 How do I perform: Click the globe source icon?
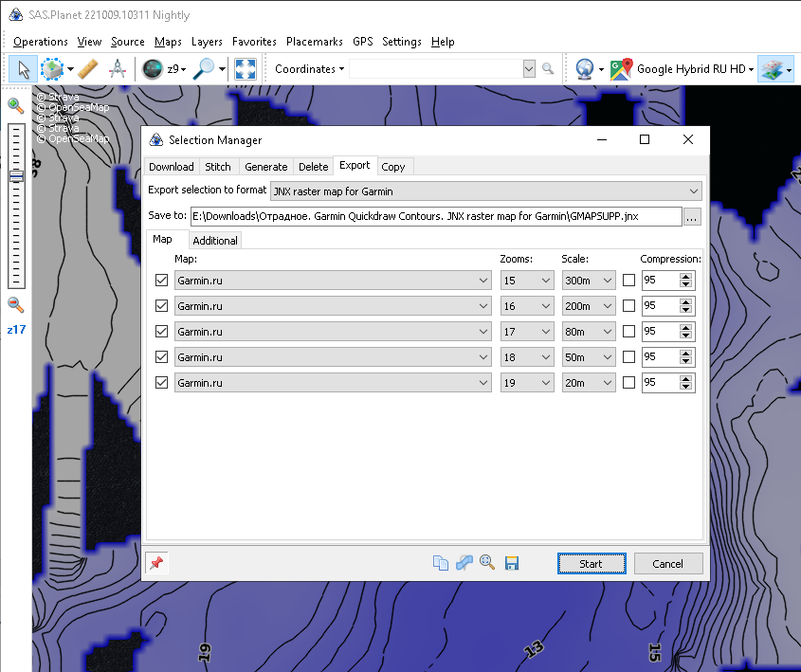tap(585, 69)
